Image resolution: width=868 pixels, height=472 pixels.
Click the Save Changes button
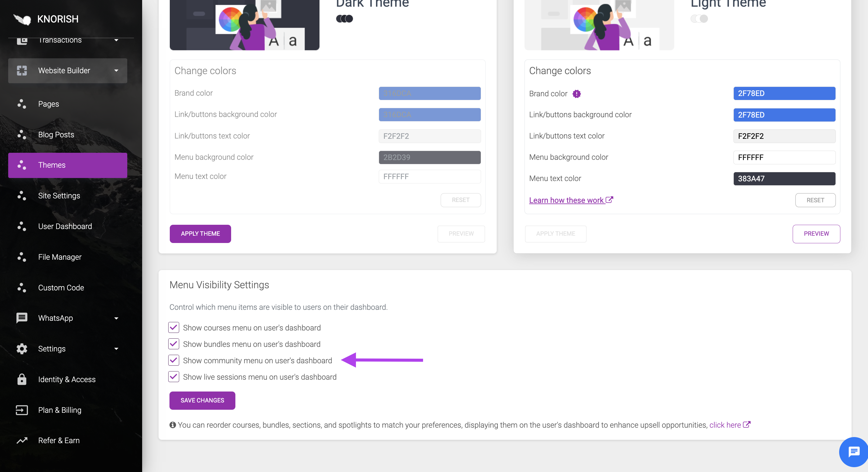(202, 400)
